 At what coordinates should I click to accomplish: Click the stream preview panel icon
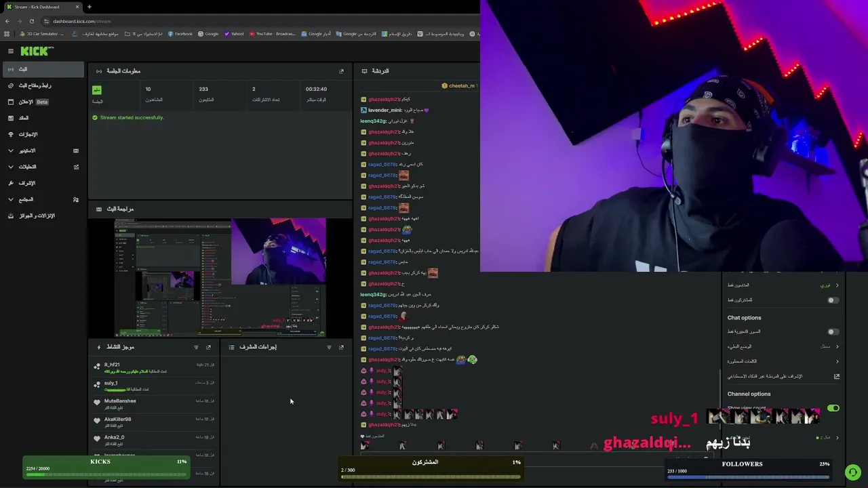click(x=99, y=209)
